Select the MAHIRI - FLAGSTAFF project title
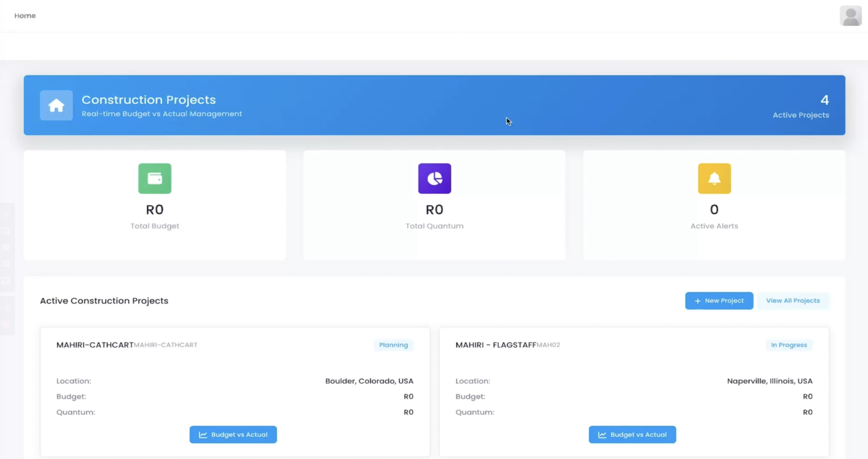 click(x=495, y=345)
